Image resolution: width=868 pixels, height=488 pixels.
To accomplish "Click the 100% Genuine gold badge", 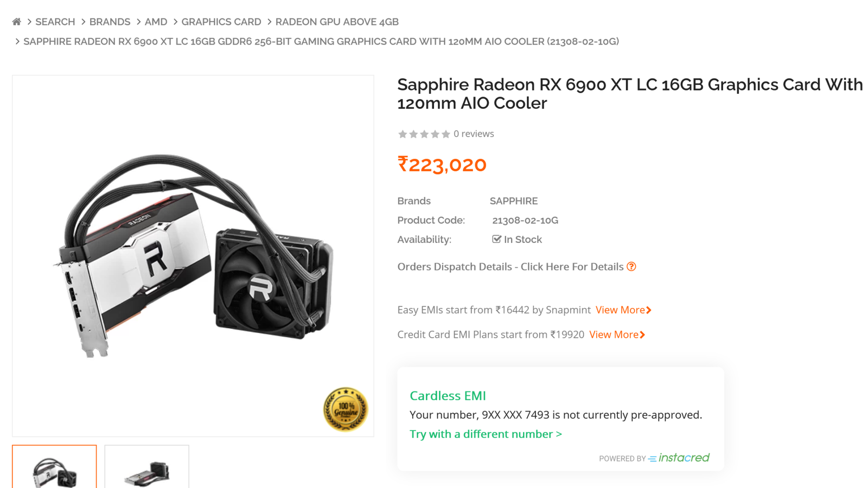I will coord(346,409).
